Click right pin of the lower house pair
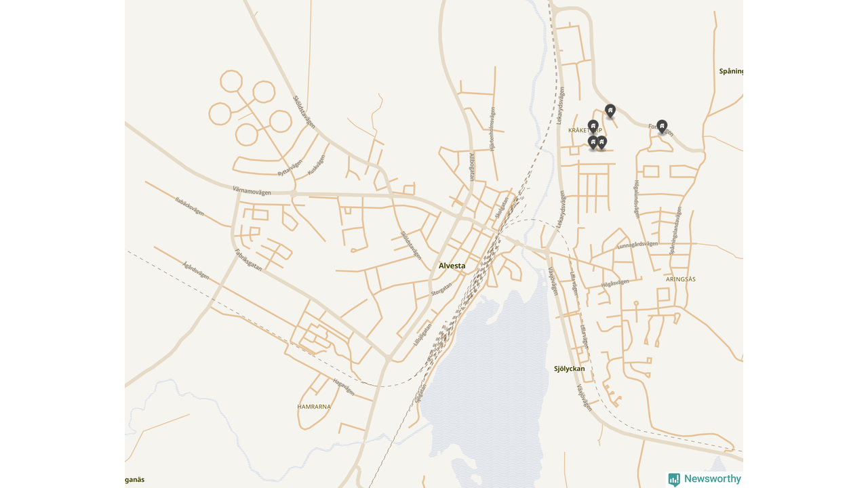Screen dimensions: 868x488 point(601,143)
